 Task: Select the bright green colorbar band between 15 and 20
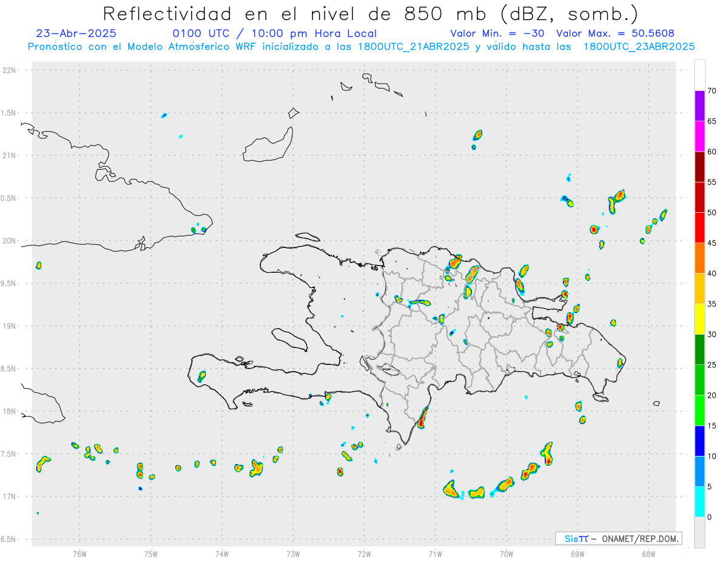699,410
